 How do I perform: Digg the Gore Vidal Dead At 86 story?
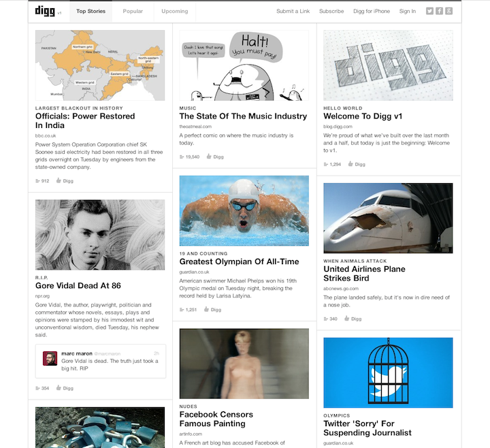point(65,388)
